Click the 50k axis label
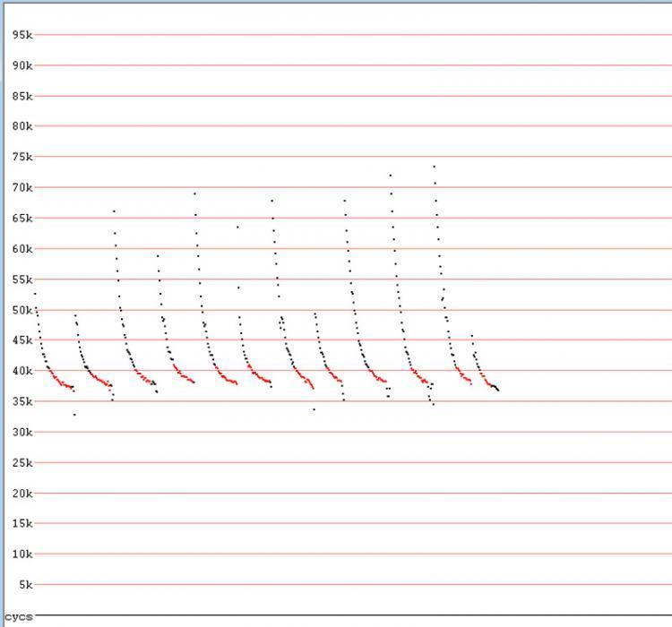The width and height of the screenshot is (672, 627). [22, 310]
